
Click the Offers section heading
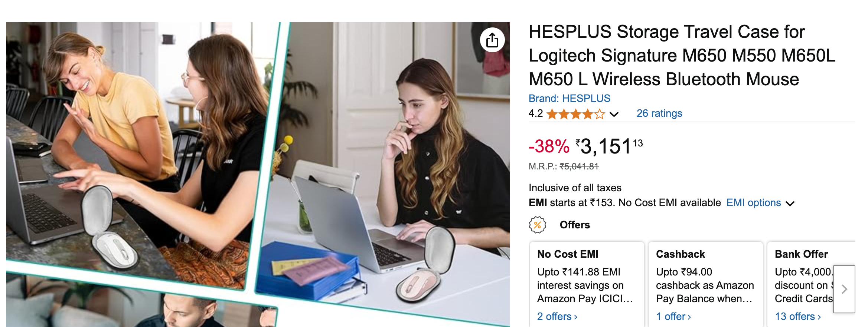[575, 225]
